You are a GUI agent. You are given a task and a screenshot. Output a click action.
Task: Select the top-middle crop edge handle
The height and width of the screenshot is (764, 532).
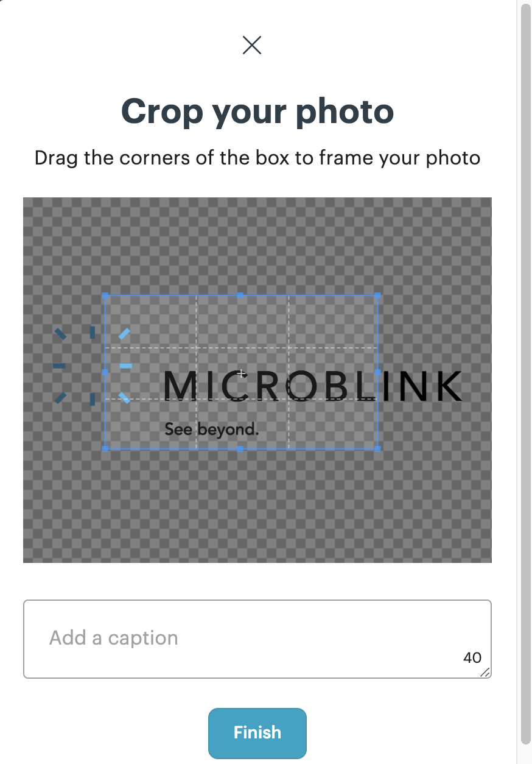click(x=240, y=295)
